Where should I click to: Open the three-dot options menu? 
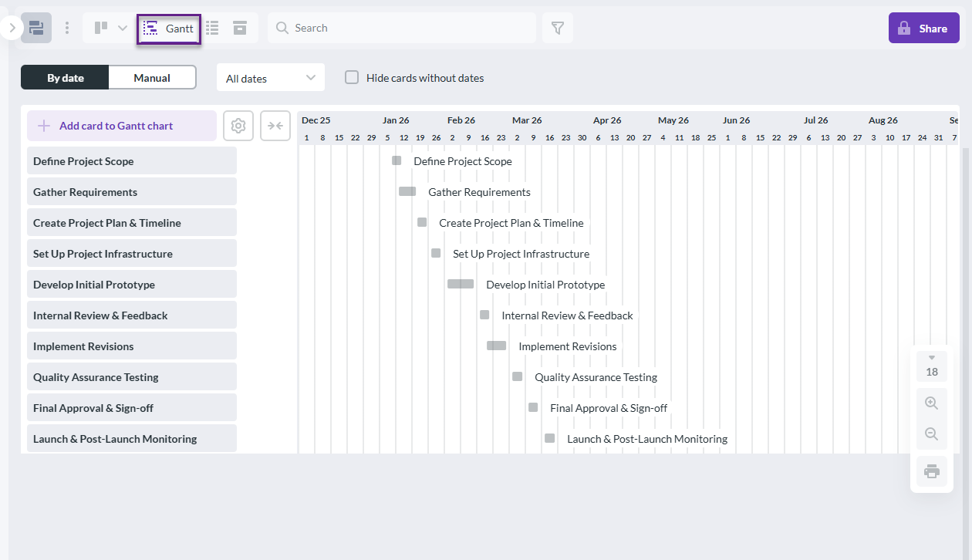coord(66,28)
